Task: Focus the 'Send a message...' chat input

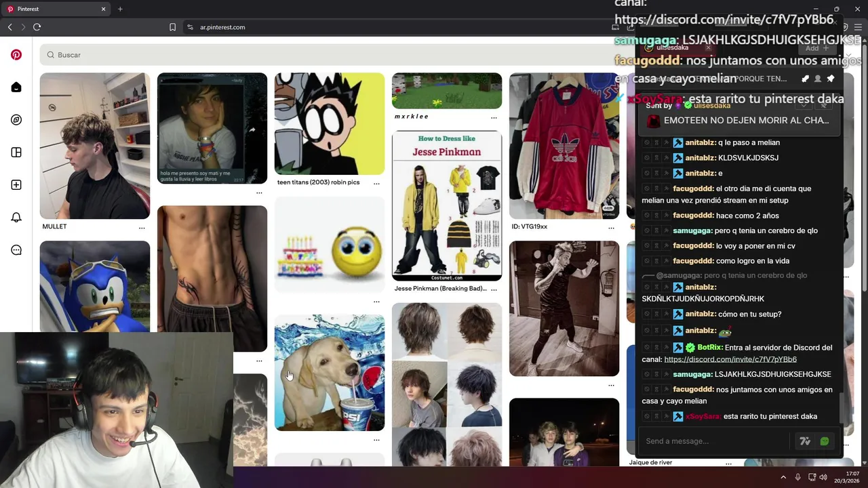Action: [715, 441]
